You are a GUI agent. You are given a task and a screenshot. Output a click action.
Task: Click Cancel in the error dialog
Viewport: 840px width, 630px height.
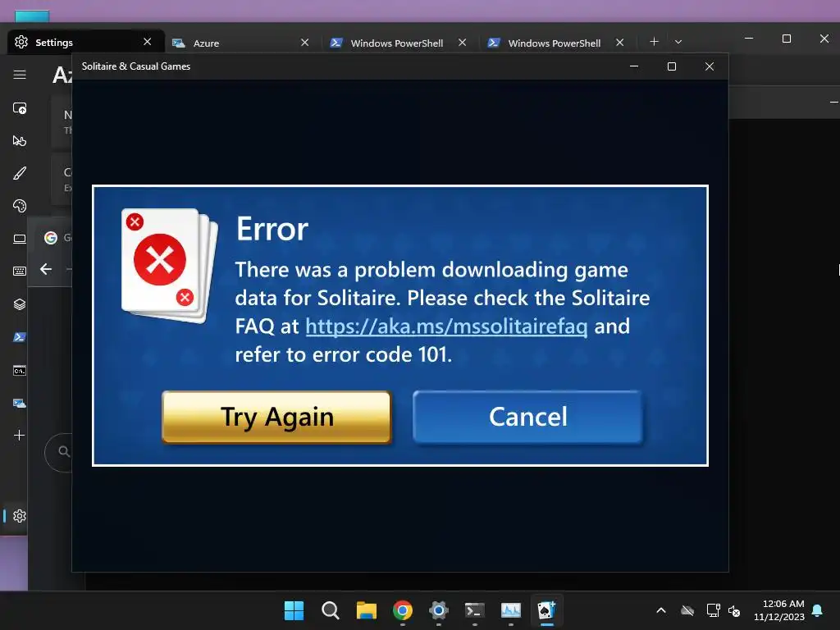[527, 417]
